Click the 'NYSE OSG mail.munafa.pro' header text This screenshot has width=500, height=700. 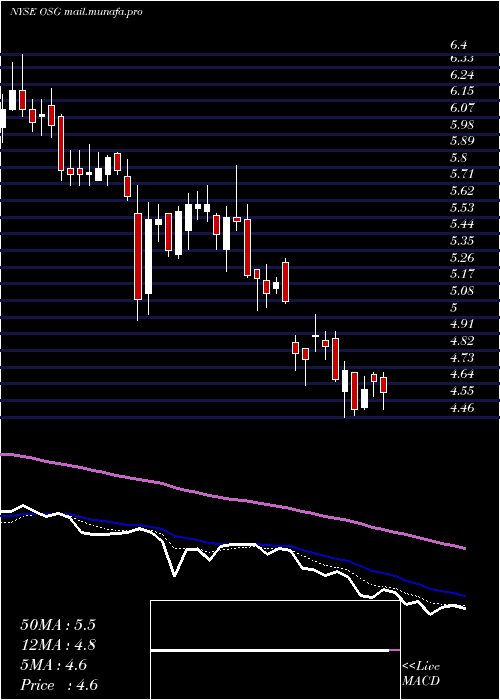[x=76, y=12]
